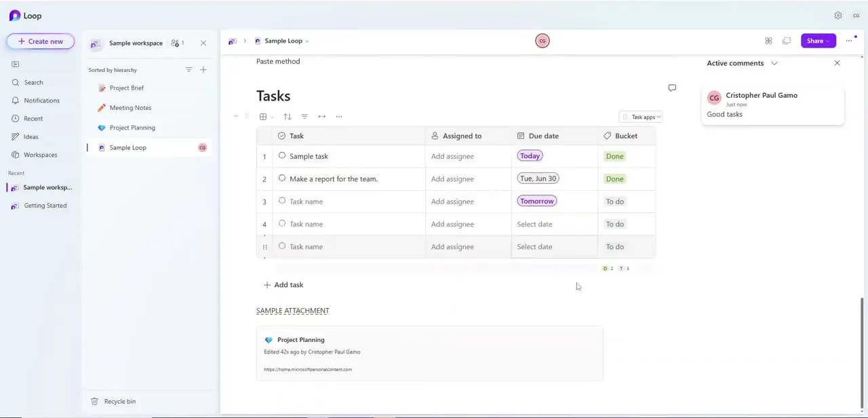The height and width of the screenshot is (418, 868).
Task: Click the presence avatar CG in header
Action: coord(542,41)
